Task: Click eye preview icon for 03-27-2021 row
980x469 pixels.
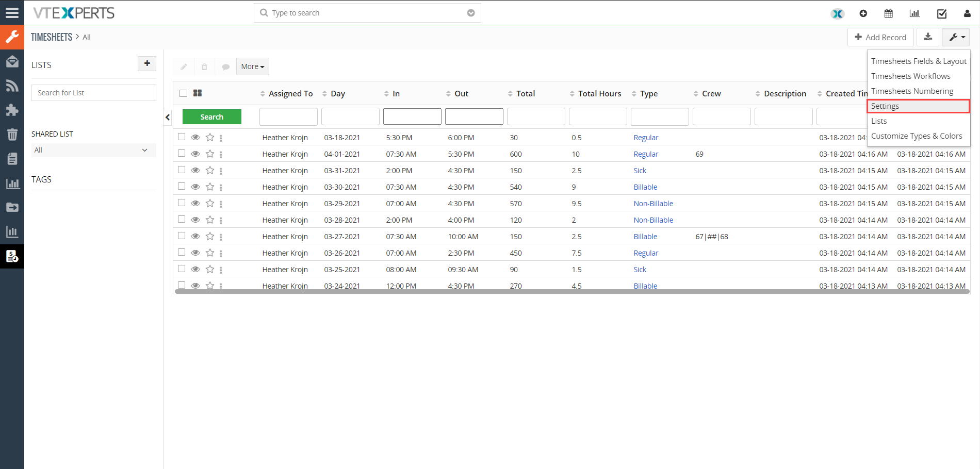Action: [195, 236]
